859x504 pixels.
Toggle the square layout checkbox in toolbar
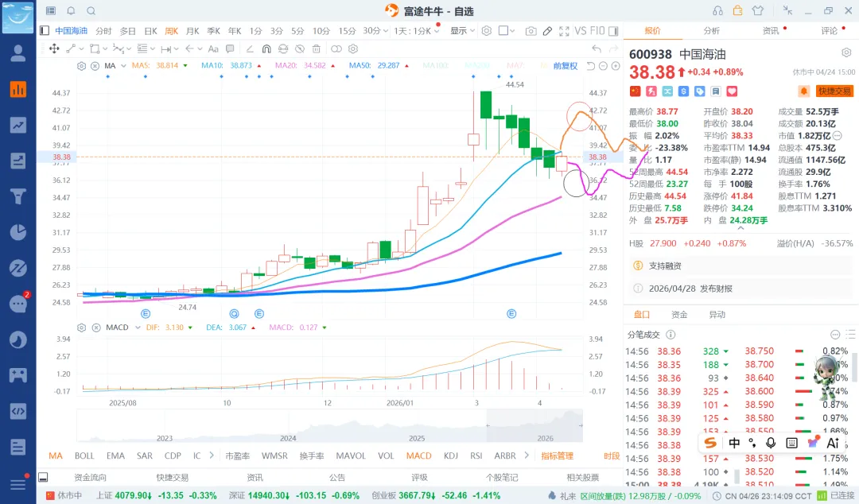click(x=503, y=31)
